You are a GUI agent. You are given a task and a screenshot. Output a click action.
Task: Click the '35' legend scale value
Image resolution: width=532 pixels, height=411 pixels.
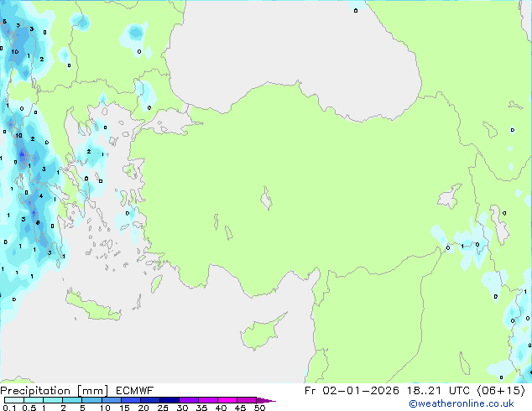201,408
